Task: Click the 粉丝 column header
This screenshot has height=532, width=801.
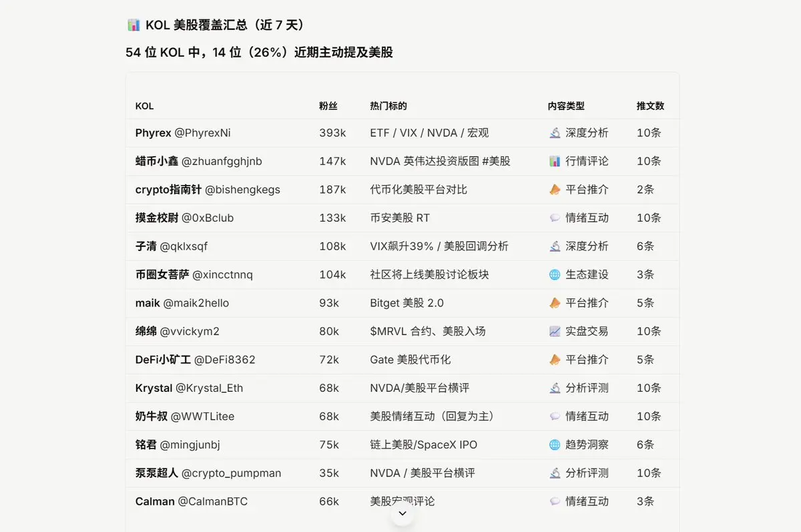Action: (328, 106)
